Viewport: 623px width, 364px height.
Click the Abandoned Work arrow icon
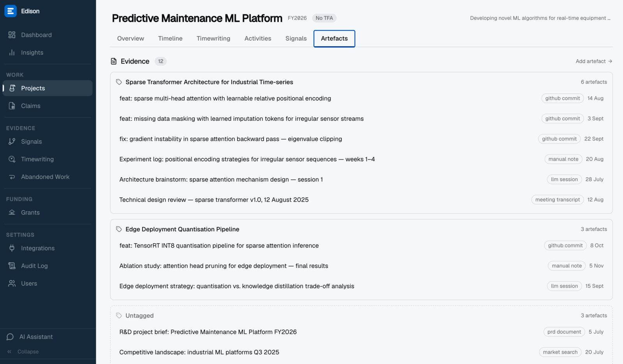tap(12, 177)
